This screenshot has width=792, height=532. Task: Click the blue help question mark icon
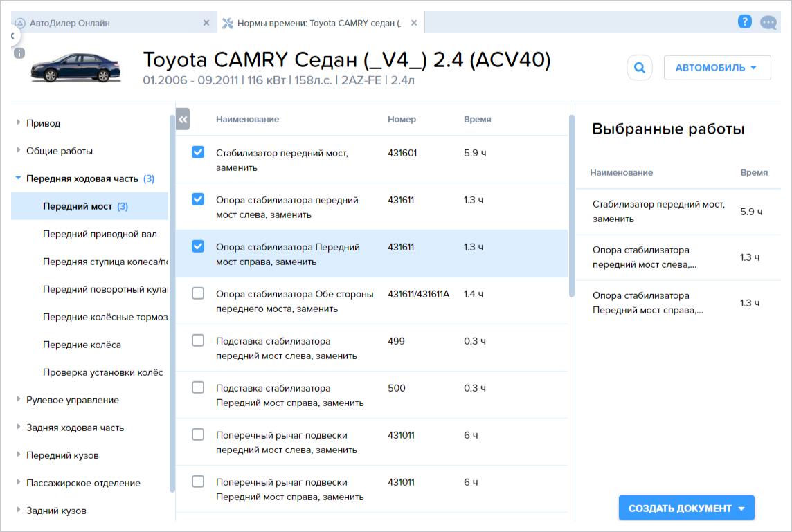[744, 21]
